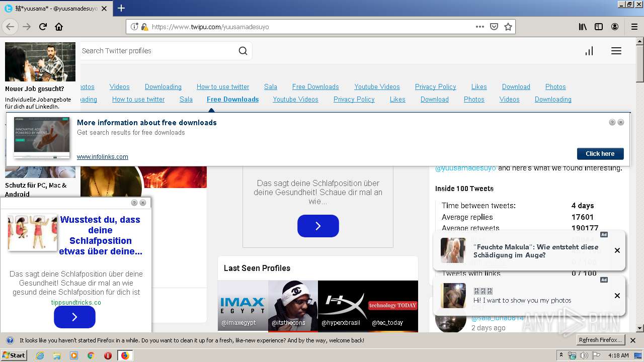Open How to use twitter top link
The height and width of the screenshot is (362, 644).
point(223,86)
